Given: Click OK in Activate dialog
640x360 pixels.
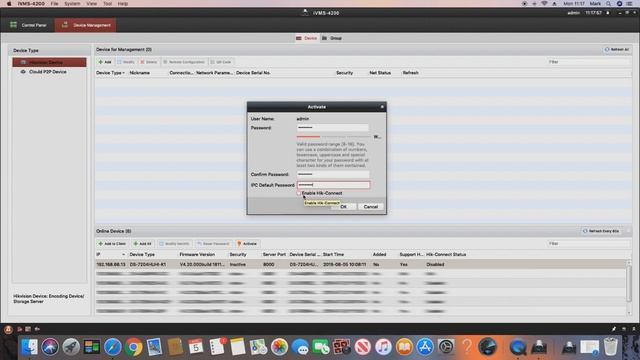Looking at the screenshot, I should [343, 207].
